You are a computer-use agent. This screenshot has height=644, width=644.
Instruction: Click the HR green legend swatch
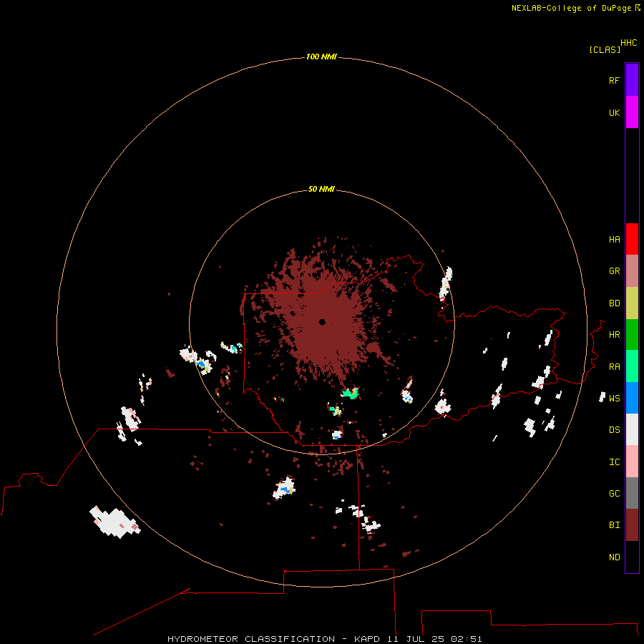632,335
